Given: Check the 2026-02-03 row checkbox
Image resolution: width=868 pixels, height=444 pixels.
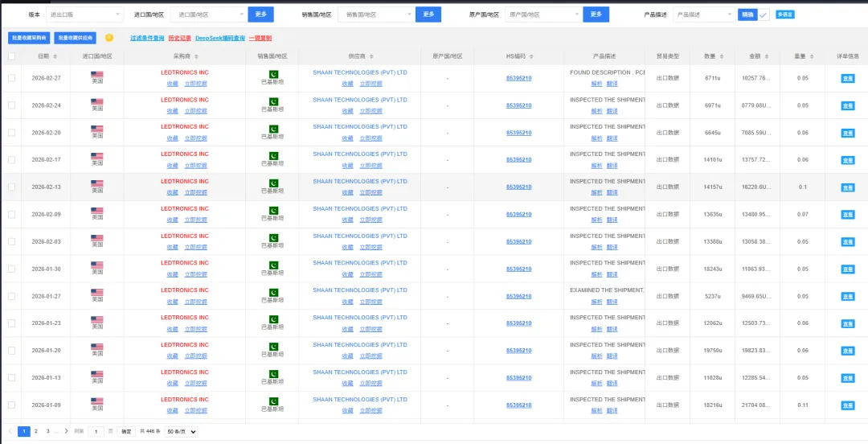Looking at the screenshot, I should coord(11,241).
